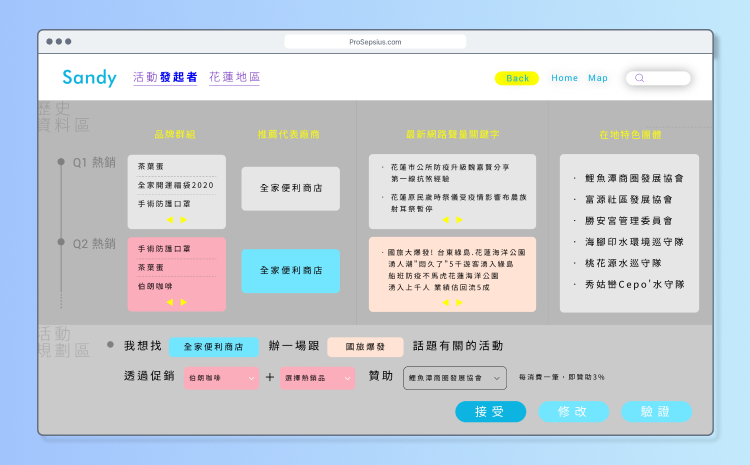Open the 伯朗咖啡 promotion dropdown
This screenshot has height=465, width=750.
coord(219,378)
